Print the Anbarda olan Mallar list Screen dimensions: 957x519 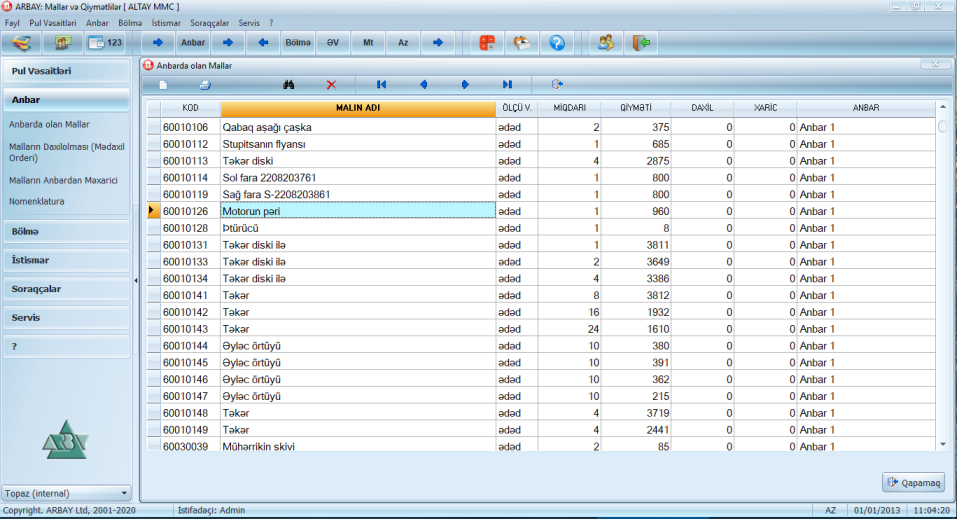(205, 85)
